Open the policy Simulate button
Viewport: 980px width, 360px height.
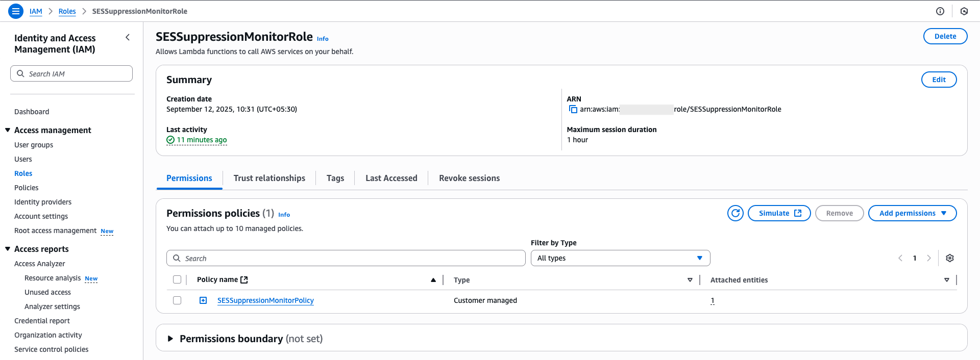pos(779,213)
